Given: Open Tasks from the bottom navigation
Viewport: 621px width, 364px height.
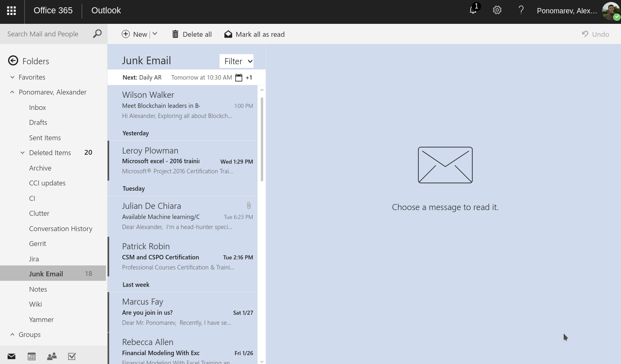Looking at the screenshot, I should [x=72, y=356].
